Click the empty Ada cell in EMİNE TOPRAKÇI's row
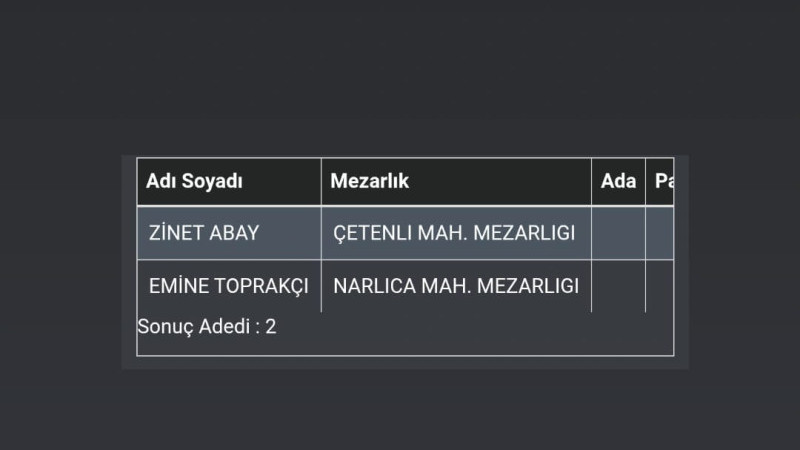The image size is (800, 450). [618, 286]
